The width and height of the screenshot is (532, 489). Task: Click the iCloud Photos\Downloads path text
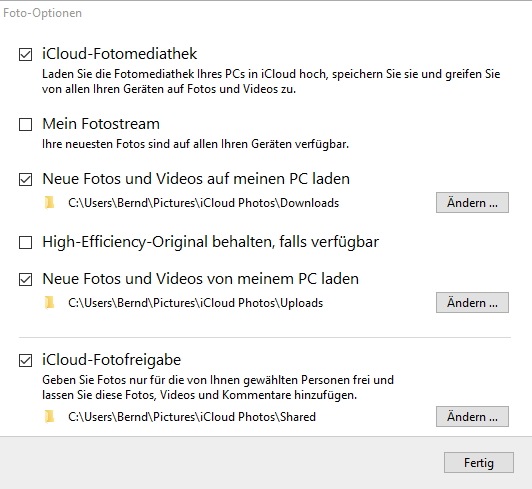(204, 203)
